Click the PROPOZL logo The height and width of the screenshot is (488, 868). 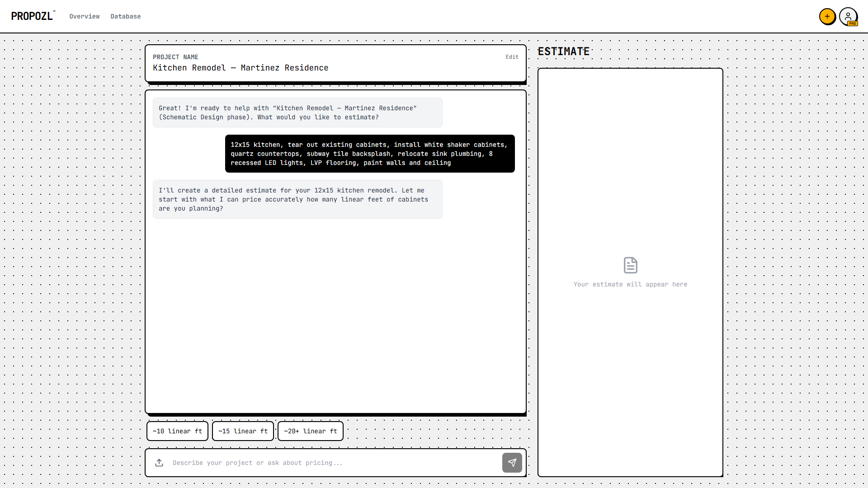[32, 16]
